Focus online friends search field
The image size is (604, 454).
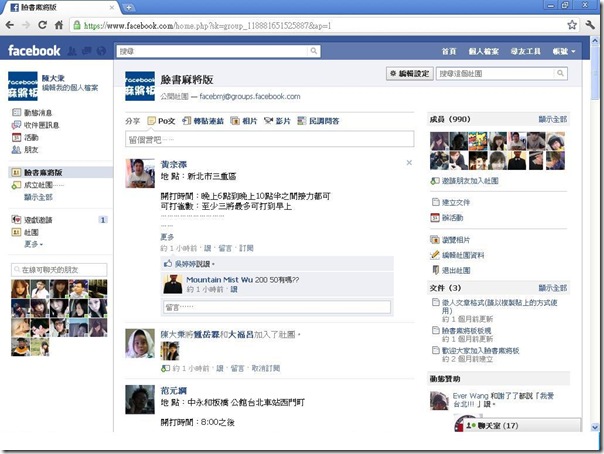(x=59, y=270)
